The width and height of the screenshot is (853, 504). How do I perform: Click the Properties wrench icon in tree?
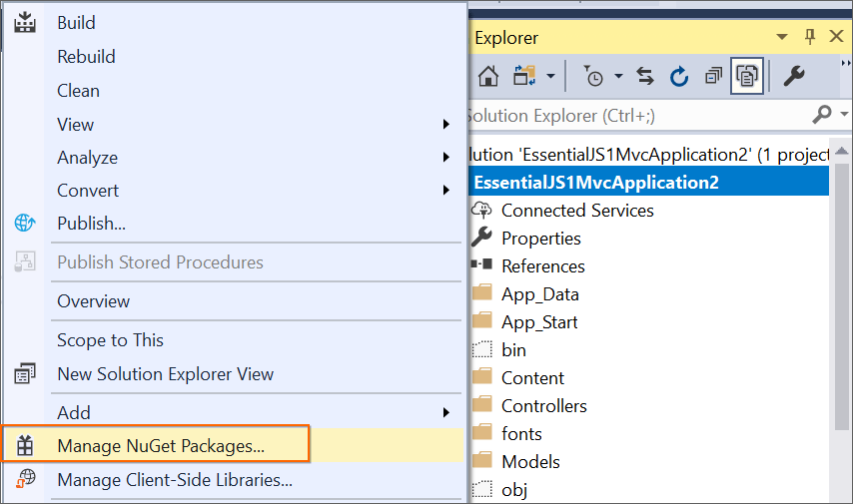pyautogui.click(x=482, y=238)
